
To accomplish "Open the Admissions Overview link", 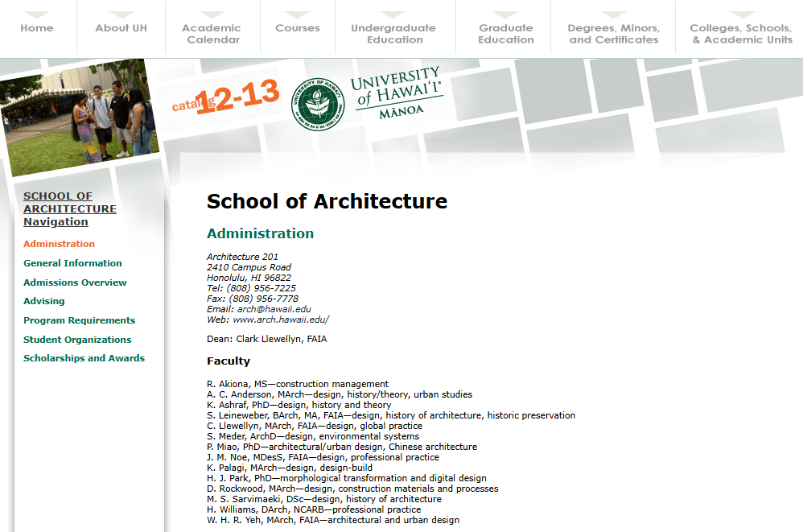I will pyautogui.click(x=75, y=282).
